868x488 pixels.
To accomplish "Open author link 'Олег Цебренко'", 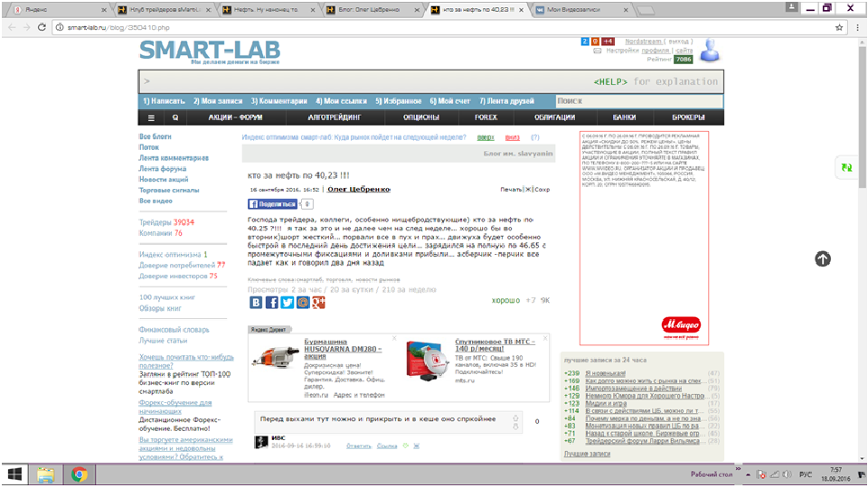I will [x=359, y=189].
